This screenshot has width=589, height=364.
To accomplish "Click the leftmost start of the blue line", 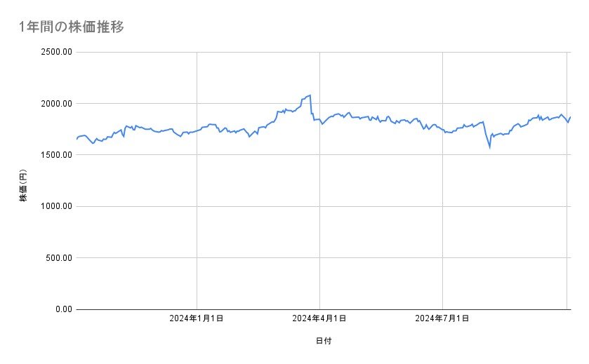I will (77, 139).
